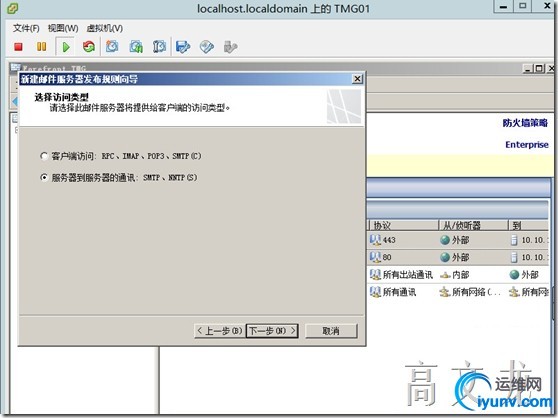Click the 下一步(N) next button

click(272, 331)
